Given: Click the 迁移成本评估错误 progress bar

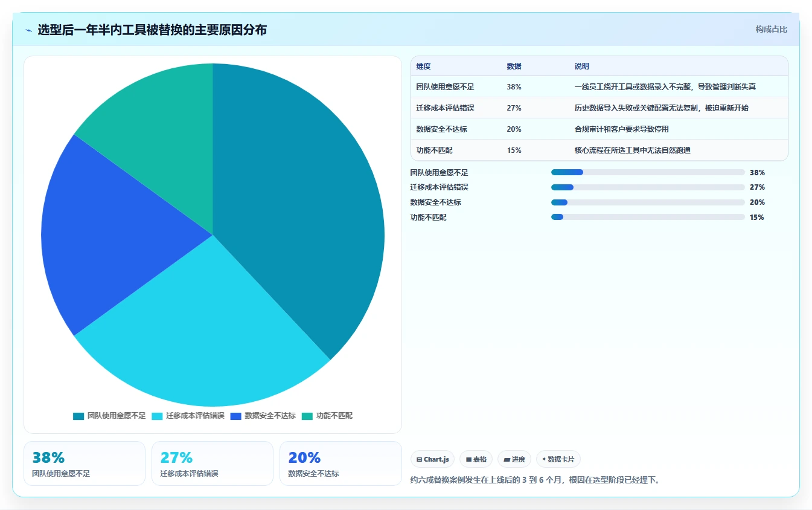Looking at the screenshot, I should (648, 187).
